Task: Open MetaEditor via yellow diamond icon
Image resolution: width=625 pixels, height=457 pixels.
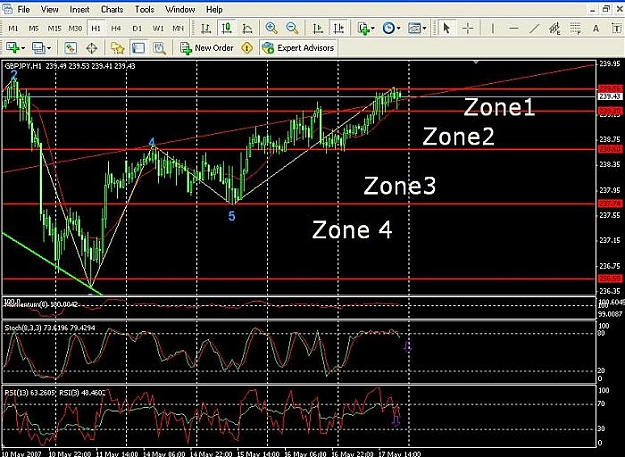Action: tap(247, 48)
